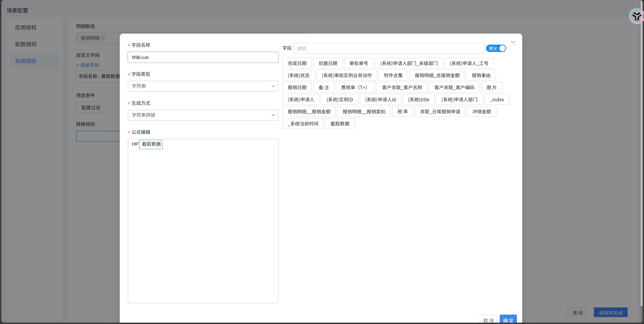Select the 截取数据 token in formula
644x324 pixels.
151,144
